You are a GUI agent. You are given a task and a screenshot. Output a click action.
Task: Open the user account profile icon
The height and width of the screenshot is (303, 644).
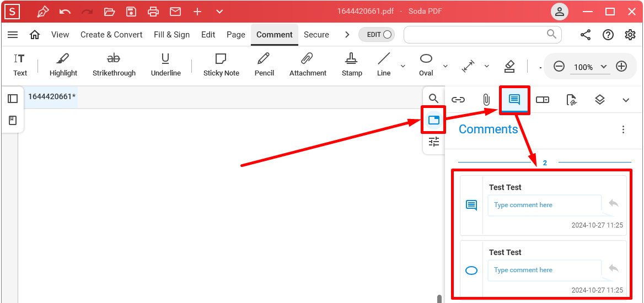(x=560, y=12)
